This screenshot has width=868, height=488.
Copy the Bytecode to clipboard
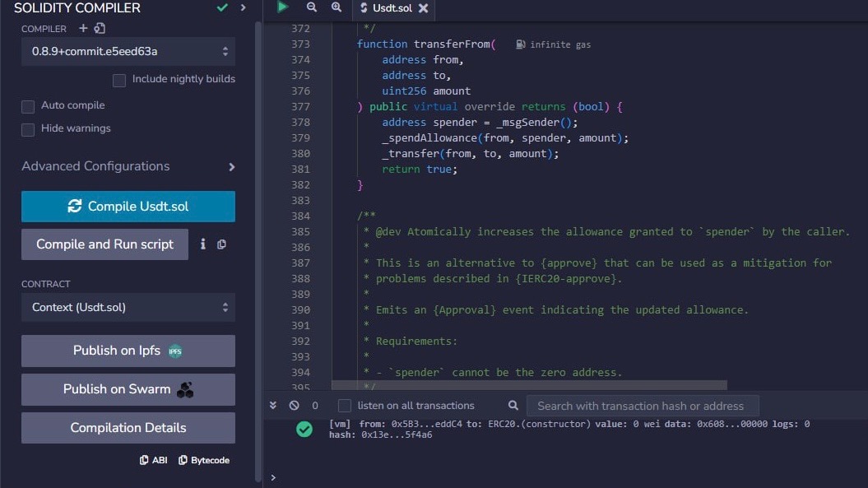coord(204,460)
